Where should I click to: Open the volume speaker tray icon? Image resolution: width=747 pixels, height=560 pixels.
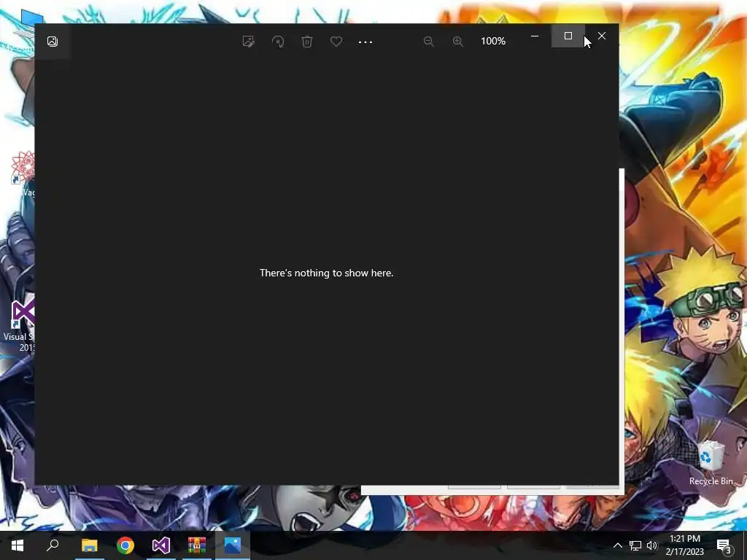[x=652, y=545]
